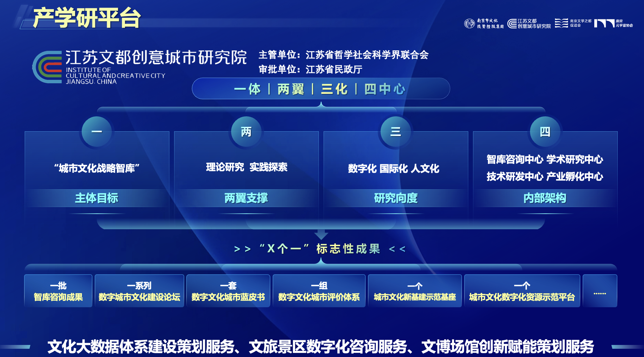This screenshot has width=644, height=357.
Task: Select the 主体目标 label bar
Action: coord(97,198)
